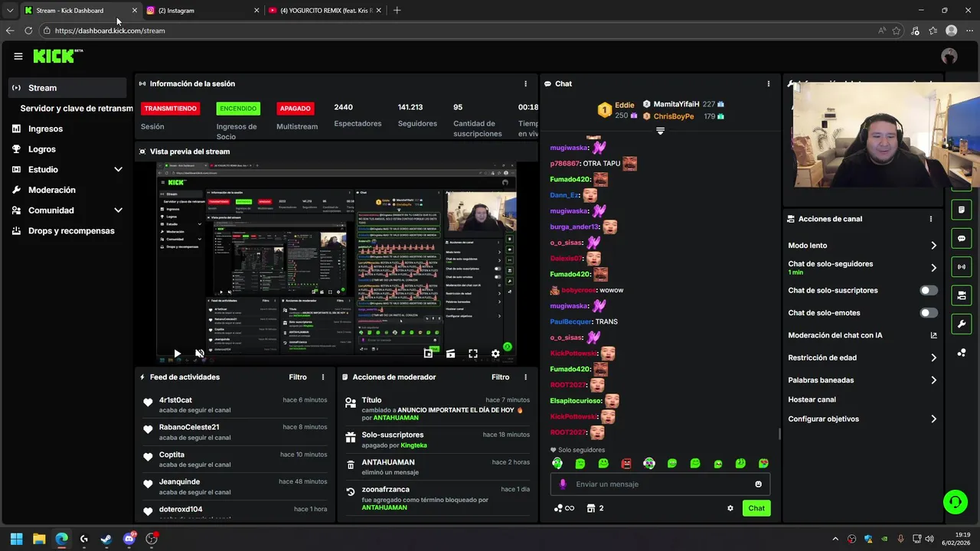Open chat settings gear icon
Screen dimensions: 980x551
tap(730, 508)
